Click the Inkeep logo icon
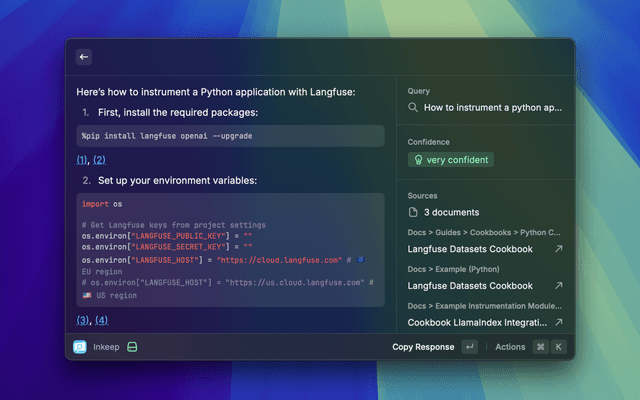Screen dimensions: 640x400 pyautogui.click(x=80, y=347)
